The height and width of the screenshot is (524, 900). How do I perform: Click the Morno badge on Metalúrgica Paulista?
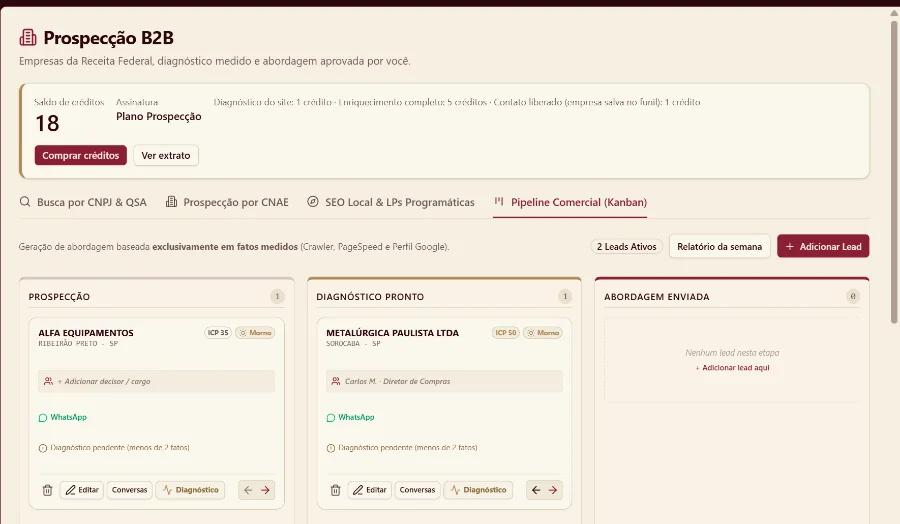pyautogui.click(x=542, y=333)
